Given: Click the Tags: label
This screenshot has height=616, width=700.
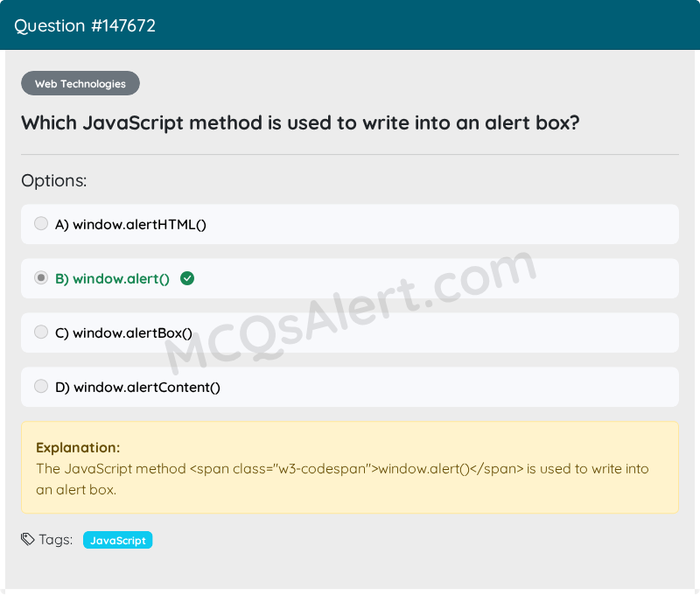Looking at the screenshot, I should 56,540.
